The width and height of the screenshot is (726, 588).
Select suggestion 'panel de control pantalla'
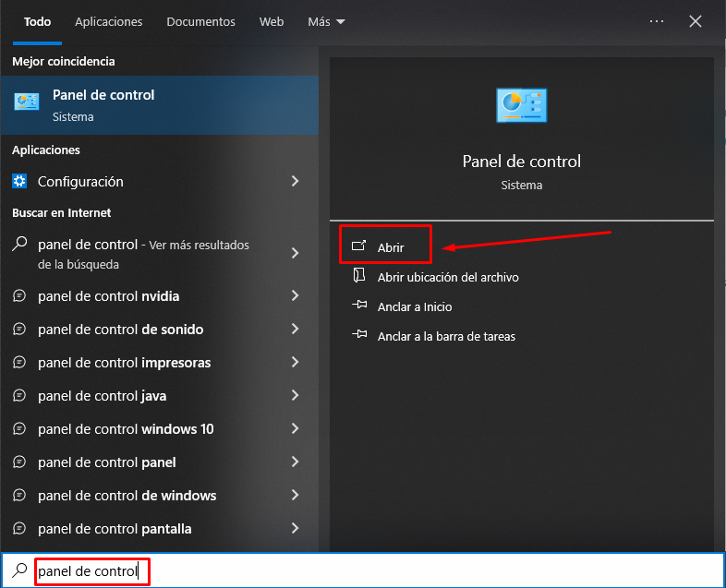[160, 528]
